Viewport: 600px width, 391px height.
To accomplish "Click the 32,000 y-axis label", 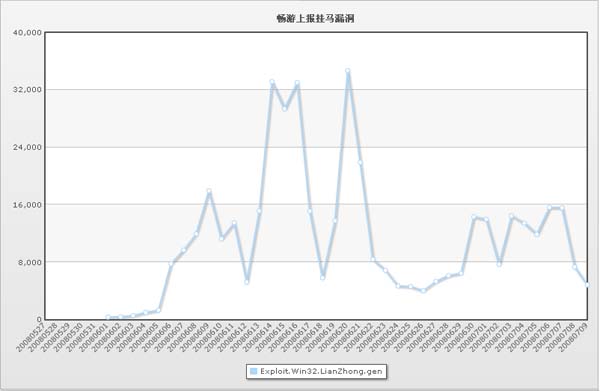I will click(27, 90).
